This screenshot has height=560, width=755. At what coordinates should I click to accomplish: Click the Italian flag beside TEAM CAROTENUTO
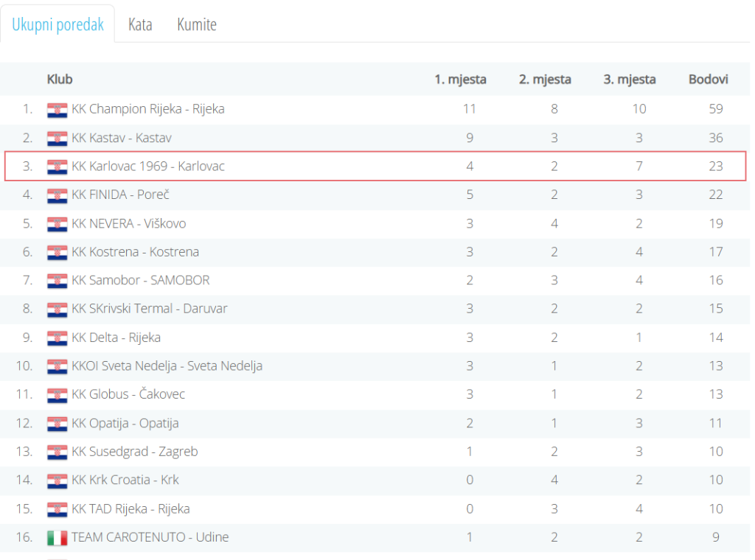(57, 538)
